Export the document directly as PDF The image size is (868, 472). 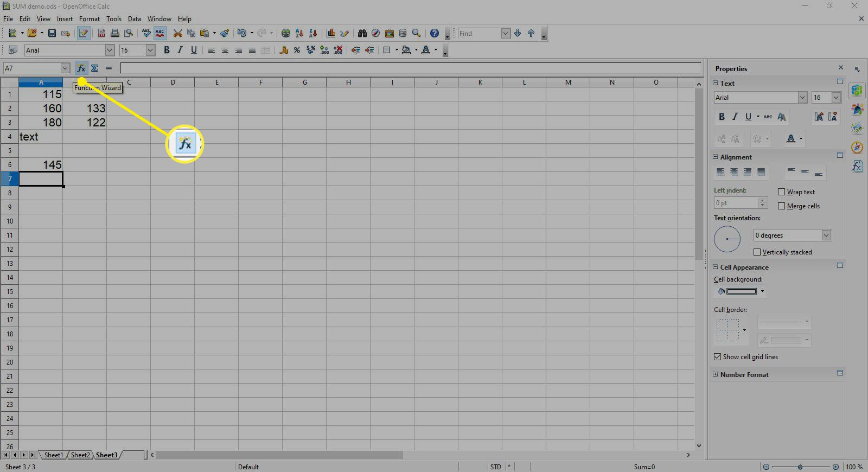pyautogui.click(x=101, y=33)
